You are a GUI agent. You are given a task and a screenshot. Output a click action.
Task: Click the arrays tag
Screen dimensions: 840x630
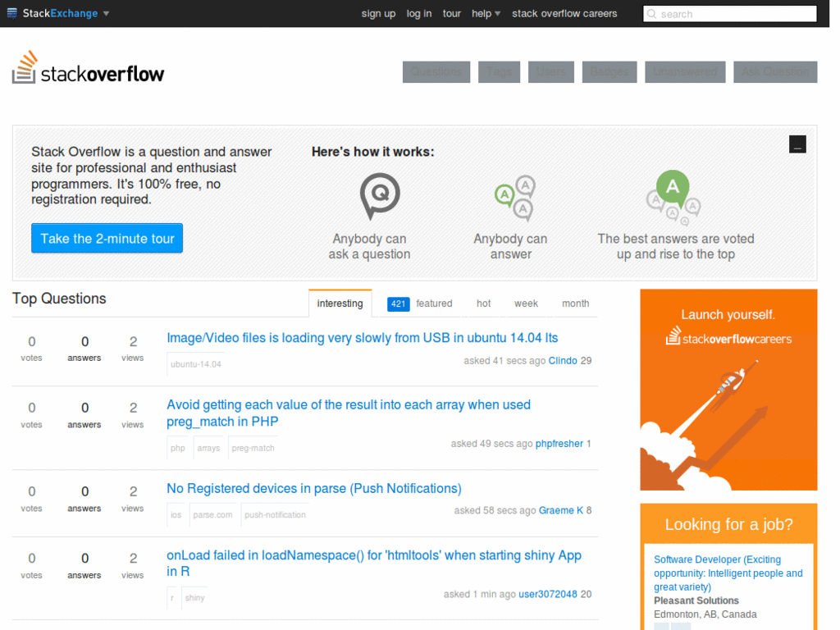(x=208, y=448)
